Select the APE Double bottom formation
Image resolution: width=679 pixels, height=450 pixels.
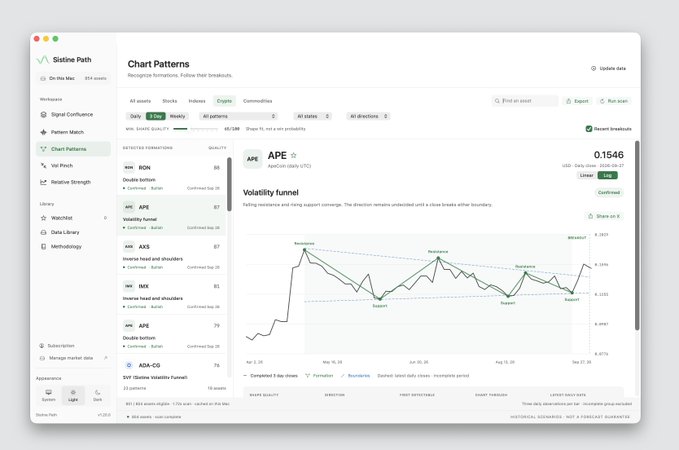[x=171, y=335]
